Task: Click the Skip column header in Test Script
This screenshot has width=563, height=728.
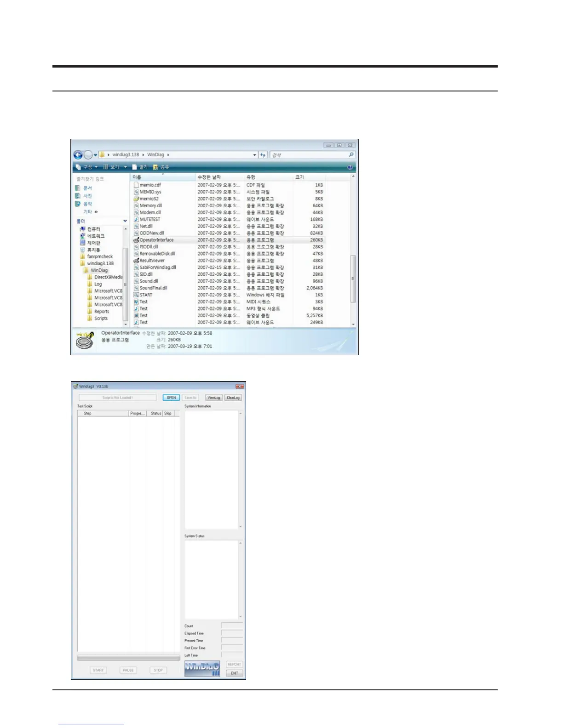Action: (169, 413)
